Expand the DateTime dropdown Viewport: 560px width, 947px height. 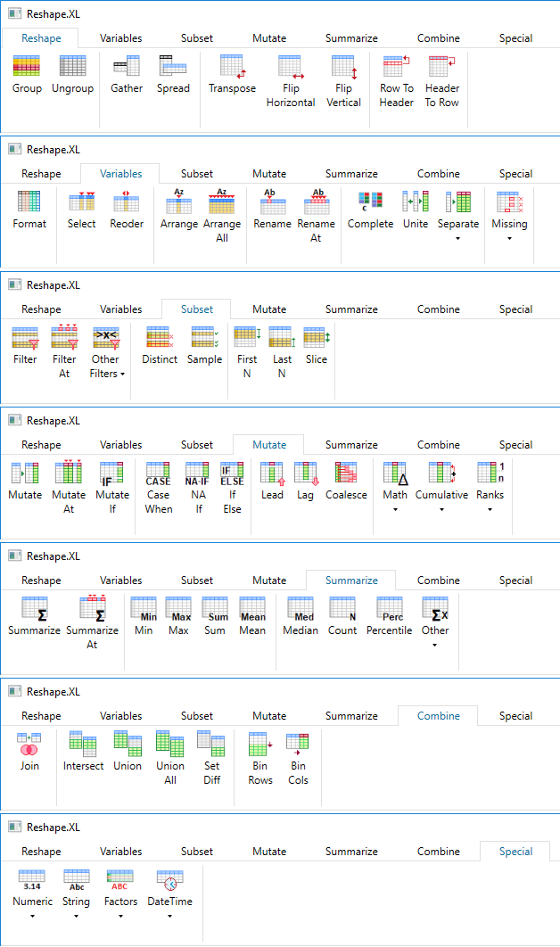(x=169, y=916)
